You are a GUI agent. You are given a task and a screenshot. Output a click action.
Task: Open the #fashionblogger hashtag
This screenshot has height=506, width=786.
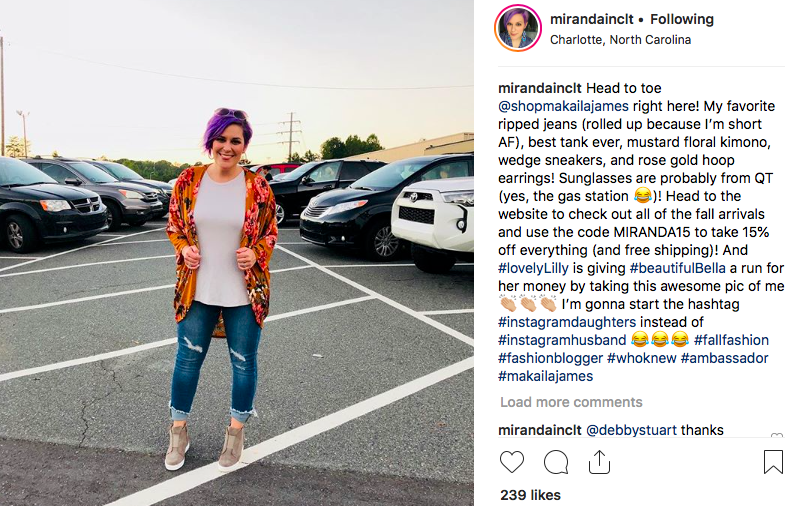click(x=550, y=358)
